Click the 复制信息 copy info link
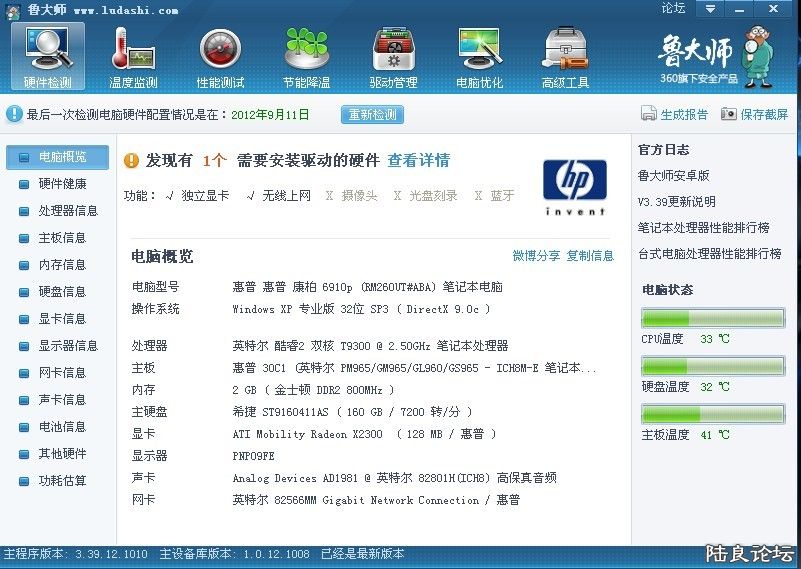This screenshot has height=569, width=801. [590, 256]
